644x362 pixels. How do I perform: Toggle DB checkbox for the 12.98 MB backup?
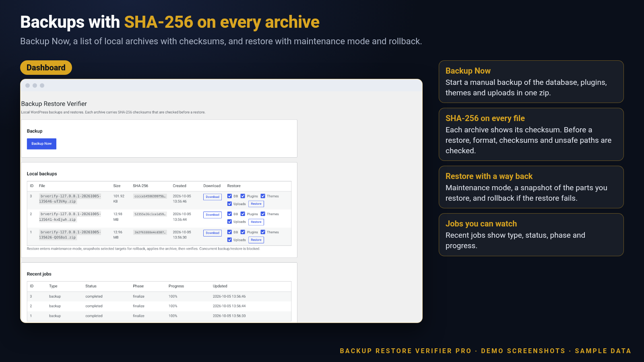[229, 214]
